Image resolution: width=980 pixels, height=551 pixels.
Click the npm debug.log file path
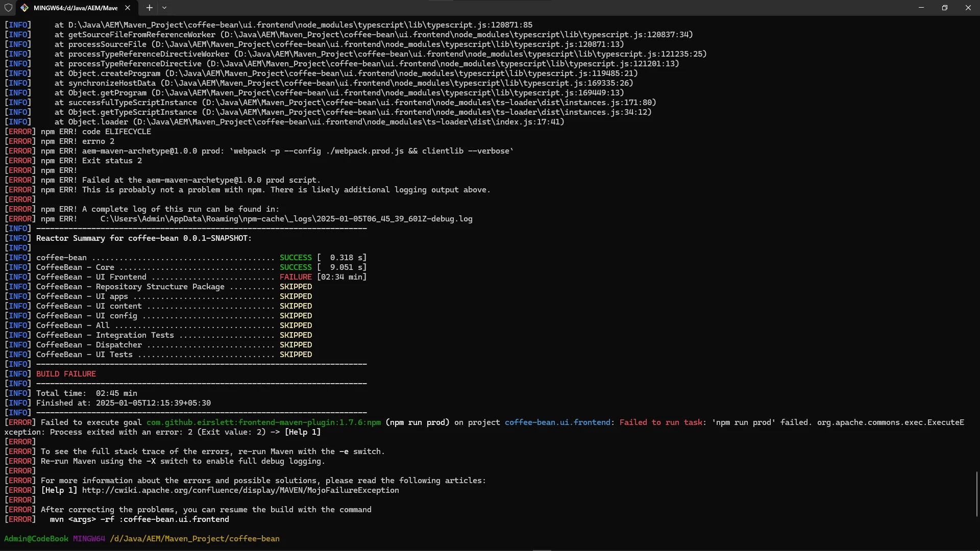286,219
